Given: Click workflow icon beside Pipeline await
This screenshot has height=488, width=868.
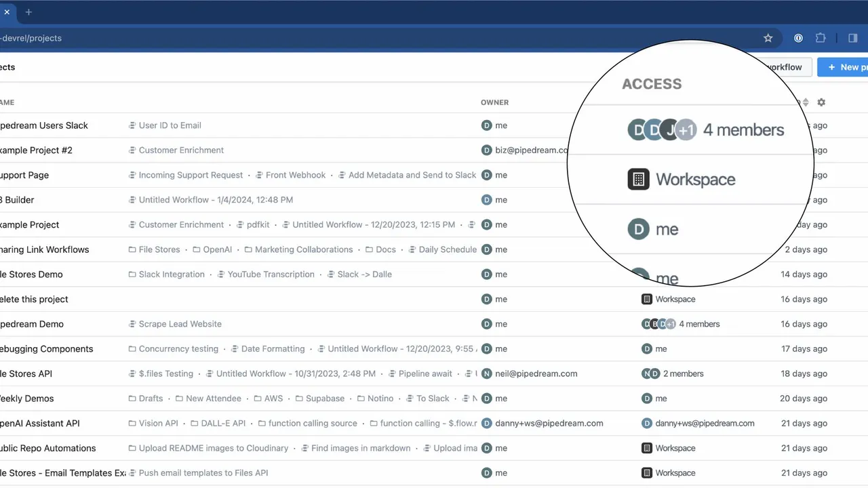Looking at the screenshot, I should point(392,373).
